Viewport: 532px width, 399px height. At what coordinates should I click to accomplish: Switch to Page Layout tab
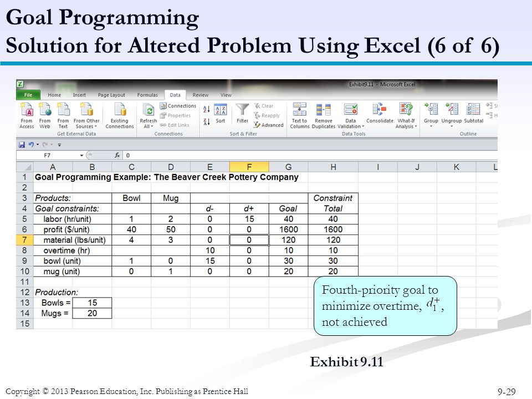pyautogui.click(x=111, y=95)
